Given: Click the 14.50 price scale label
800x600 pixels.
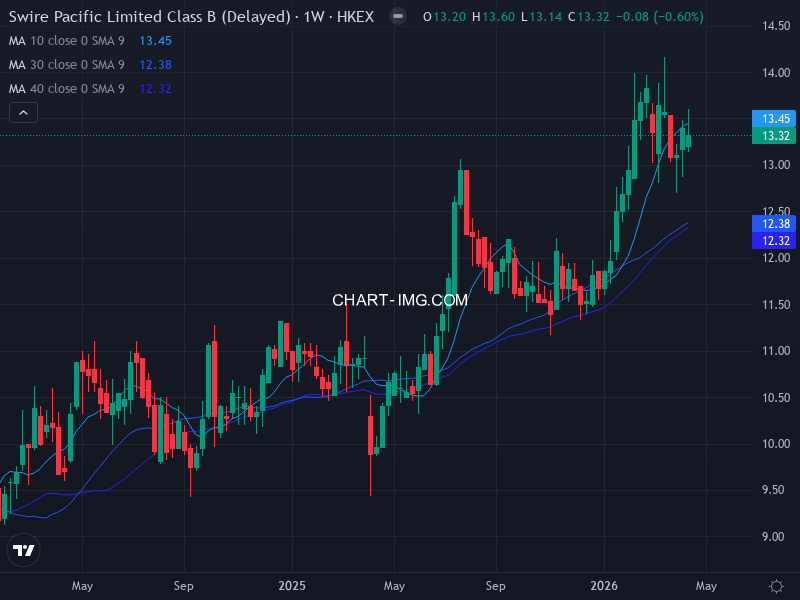Looking at the screenshot, I should pos(776,26).
